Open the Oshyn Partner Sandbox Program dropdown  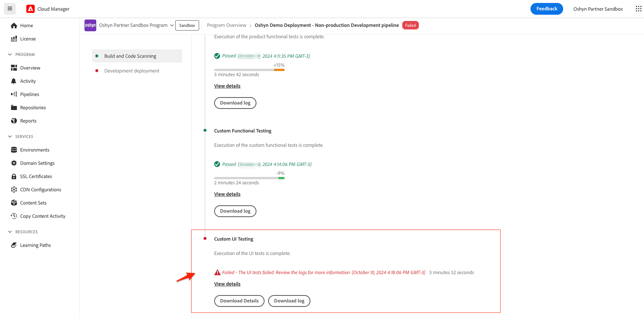(136, 25)
